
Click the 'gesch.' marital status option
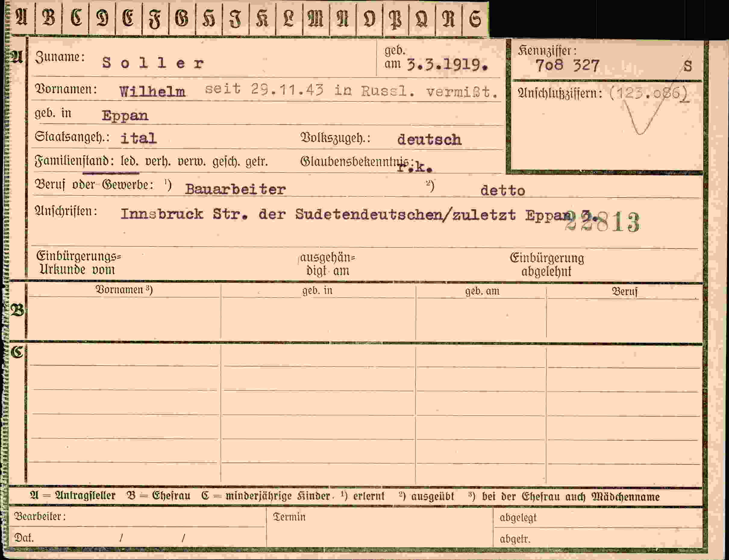click(x=226, y=162)
